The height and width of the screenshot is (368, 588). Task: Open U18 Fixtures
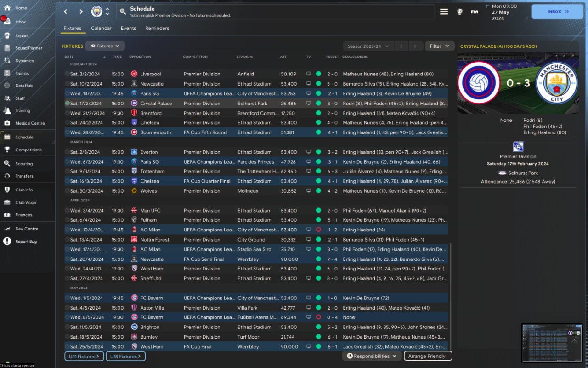tap(126, 356)
